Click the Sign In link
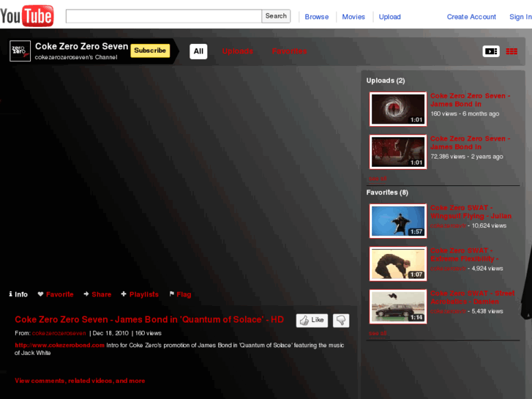Viewport: 532px width, 399px height. pos(520,17)
